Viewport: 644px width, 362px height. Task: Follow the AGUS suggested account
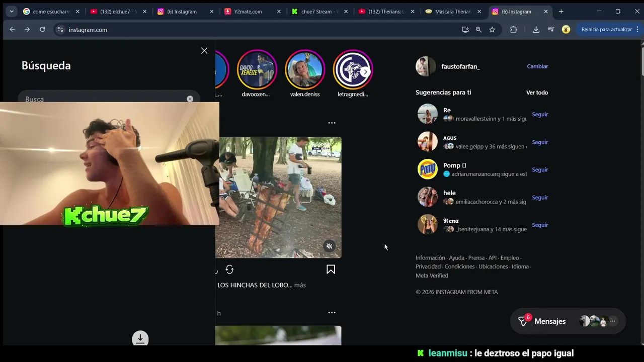[x=540, y=142]
